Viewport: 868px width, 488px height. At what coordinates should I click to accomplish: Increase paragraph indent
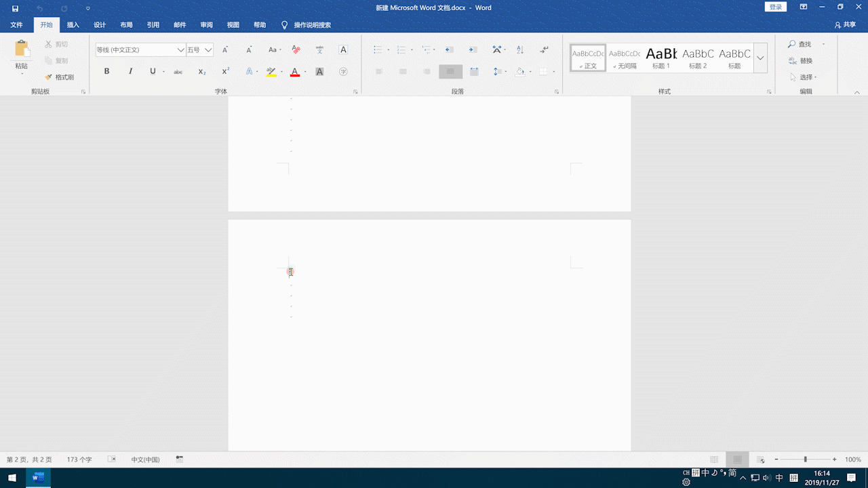coord(473,49)
